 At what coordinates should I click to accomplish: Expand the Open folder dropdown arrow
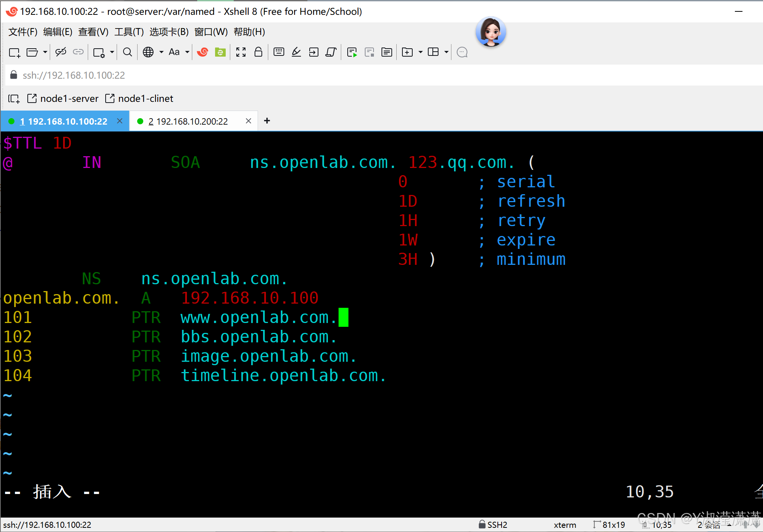[x=45, y=52]
